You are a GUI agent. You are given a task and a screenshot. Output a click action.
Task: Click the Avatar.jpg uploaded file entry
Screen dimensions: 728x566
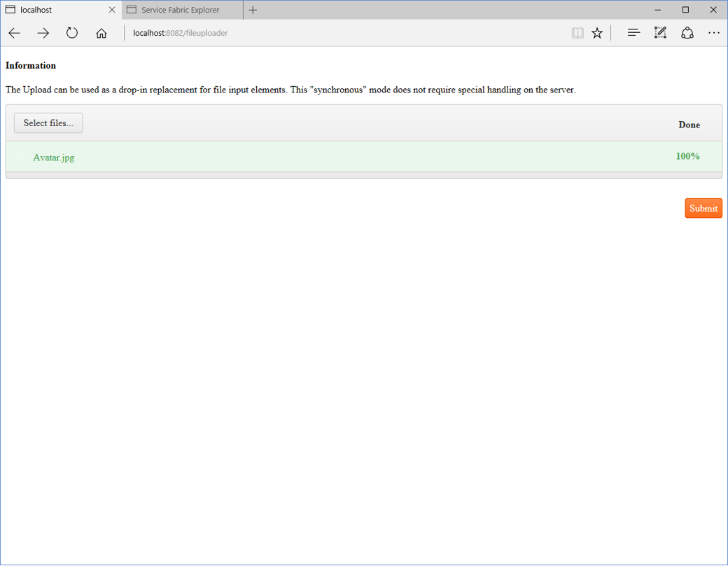(x=54, y=158)
